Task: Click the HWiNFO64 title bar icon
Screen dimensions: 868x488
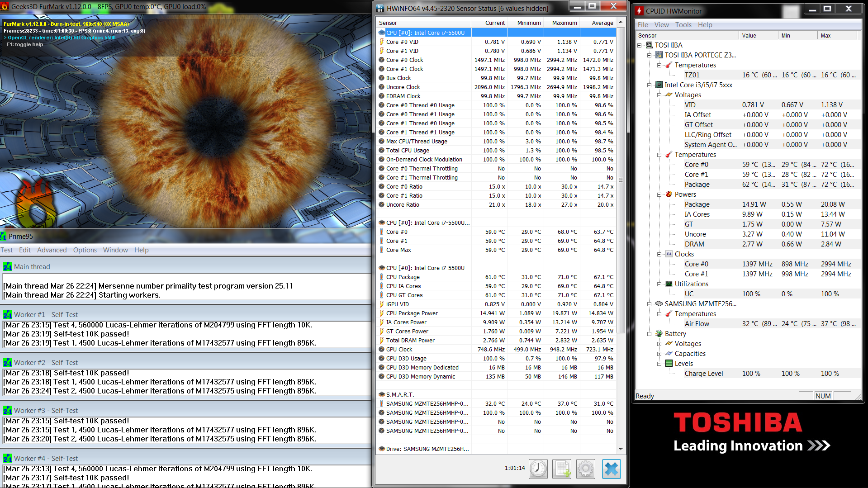Action: click(x=380, y=8)
